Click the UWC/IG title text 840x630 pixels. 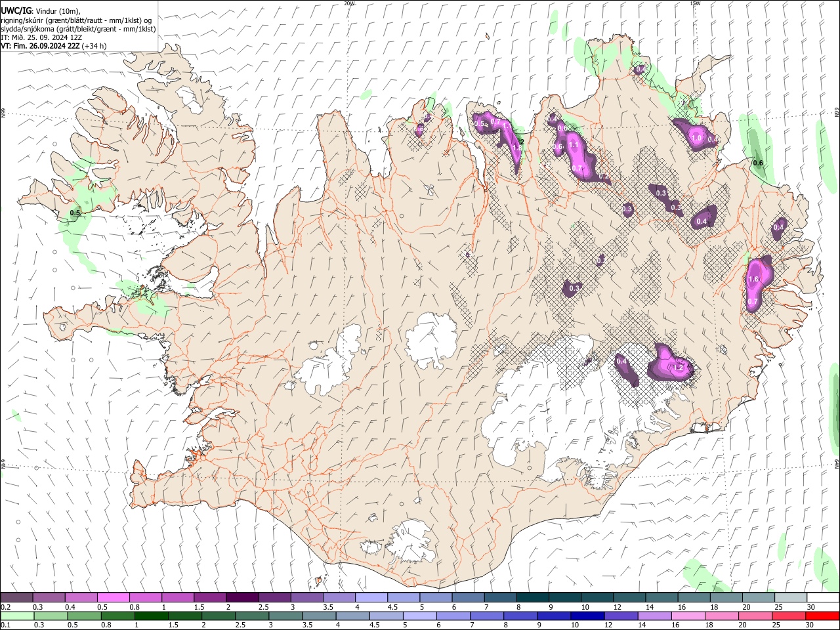point(15,10)
